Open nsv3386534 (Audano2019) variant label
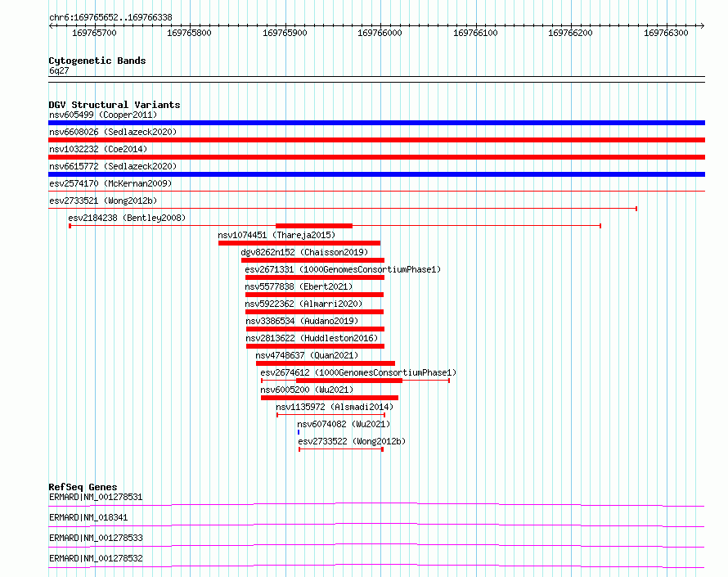Screen dimensions: 728x577 point(303,321)
